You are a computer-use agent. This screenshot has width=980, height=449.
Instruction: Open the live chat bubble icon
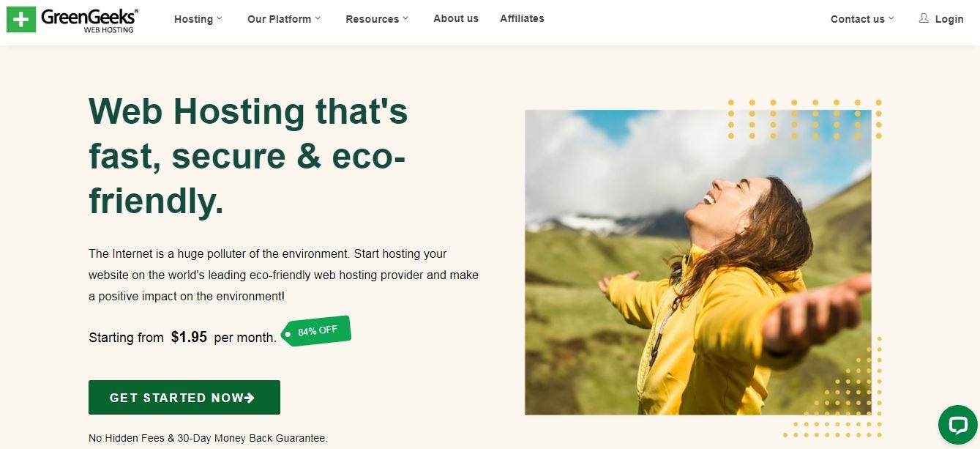[x=957, y=425]
